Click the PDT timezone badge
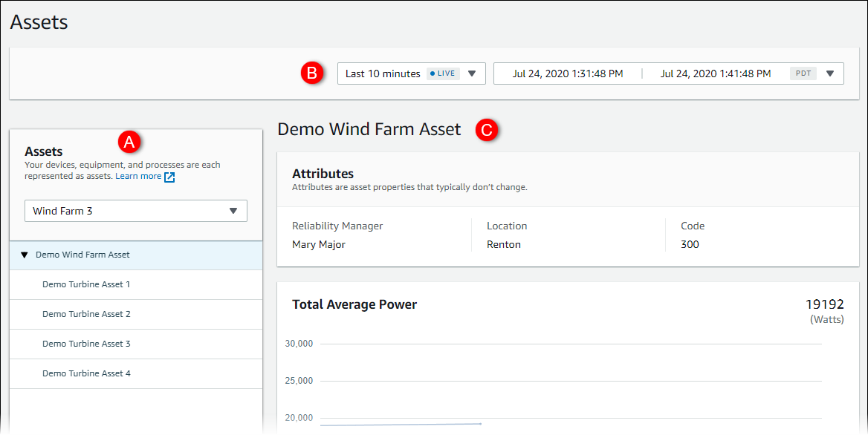 coord(803,73)
